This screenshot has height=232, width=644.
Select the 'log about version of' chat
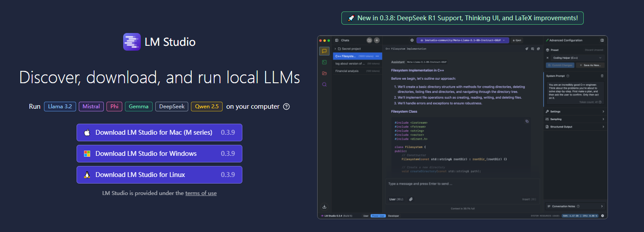point(358,63)
